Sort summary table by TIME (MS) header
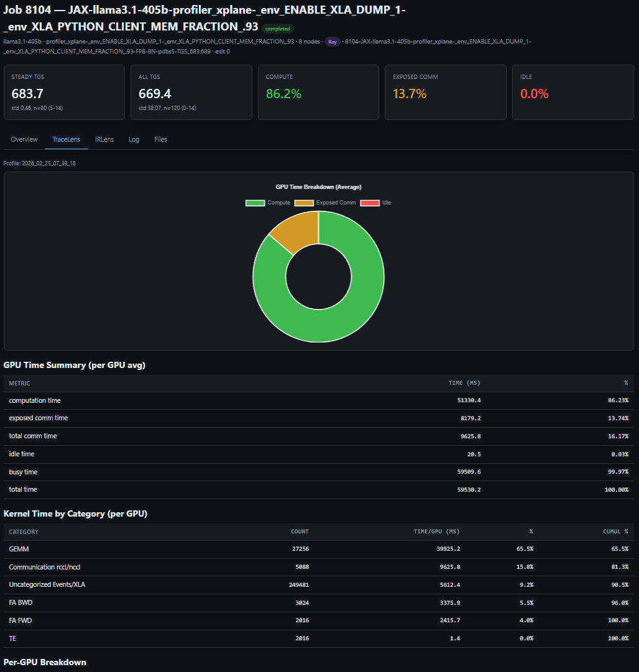This screenshot has width=639, height=672. (465, 383)
